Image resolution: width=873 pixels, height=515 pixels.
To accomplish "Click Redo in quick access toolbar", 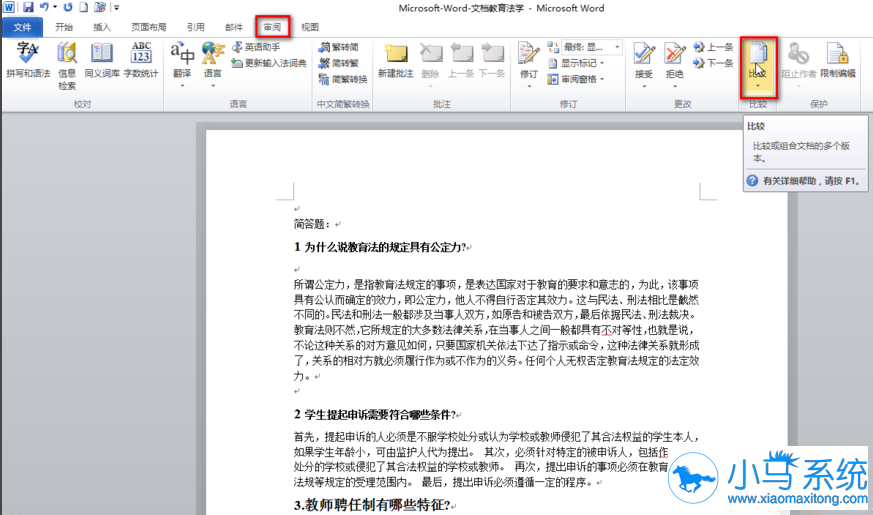I will (x=68, y=7).
